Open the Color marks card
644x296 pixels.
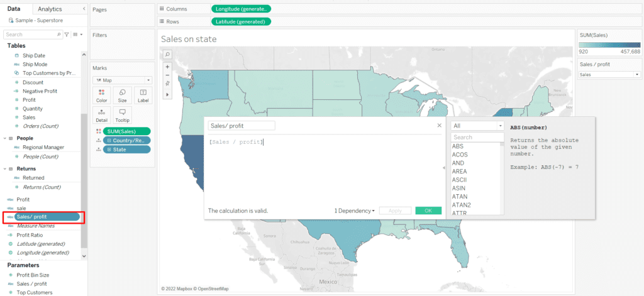click(101, 96)
